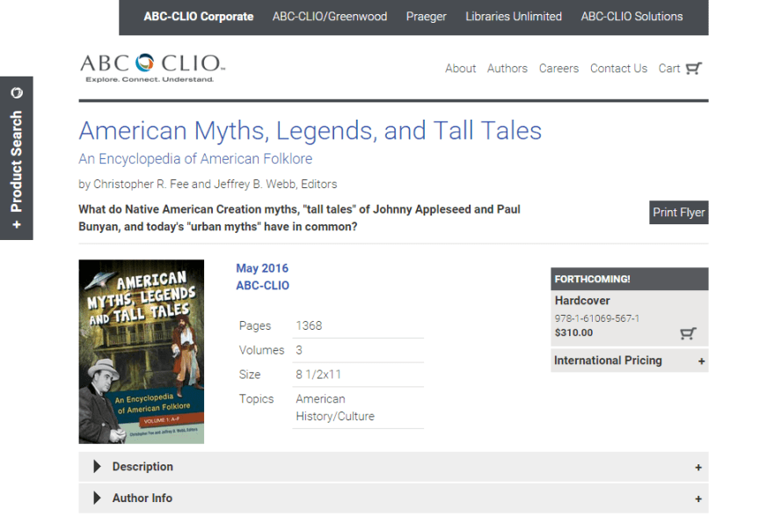Click the book cover thumbnail
This screenshot has width=774, height=532.
(141, 352)
